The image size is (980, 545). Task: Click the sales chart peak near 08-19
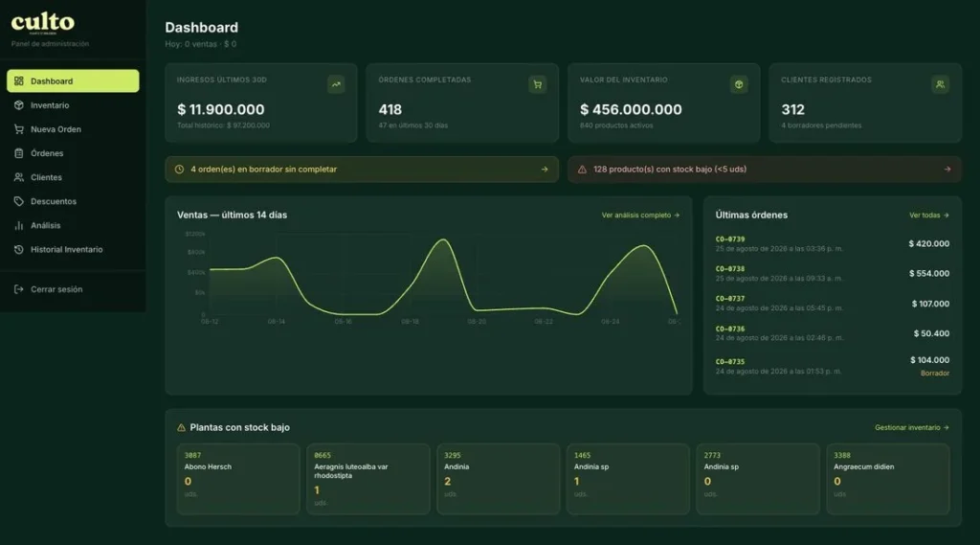coord(443,240)
